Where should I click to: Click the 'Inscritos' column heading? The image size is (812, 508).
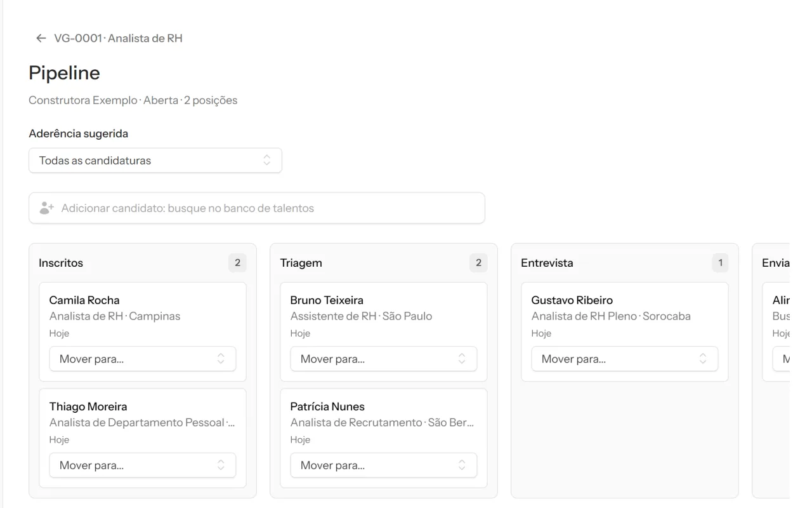point(61,263)
